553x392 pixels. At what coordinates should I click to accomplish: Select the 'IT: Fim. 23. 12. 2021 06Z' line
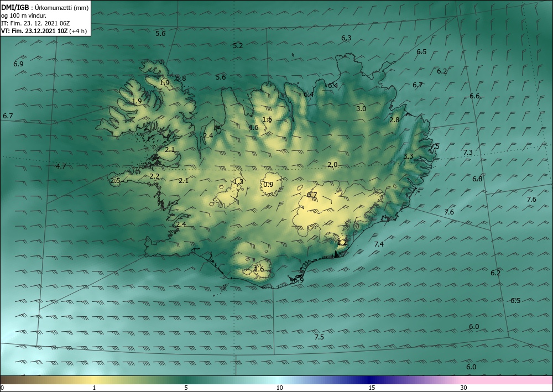[x=35, y=23]
